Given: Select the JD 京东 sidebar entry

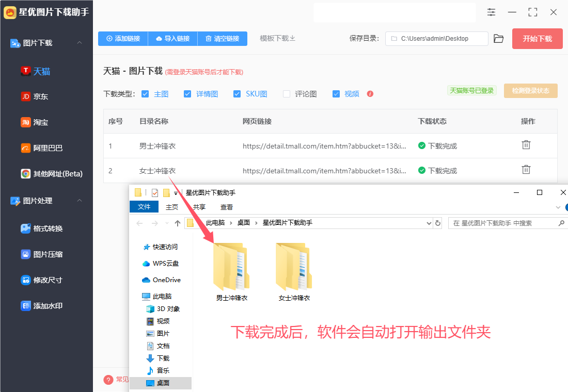Looking at the screenshot, I should click(x=35, y=96).
